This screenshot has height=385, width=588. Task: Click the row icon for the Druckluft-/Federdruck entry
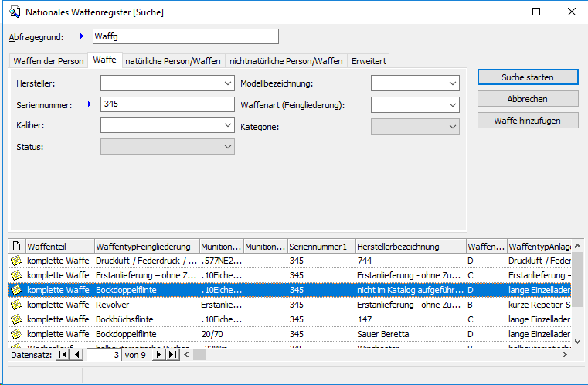coord(16,261)
